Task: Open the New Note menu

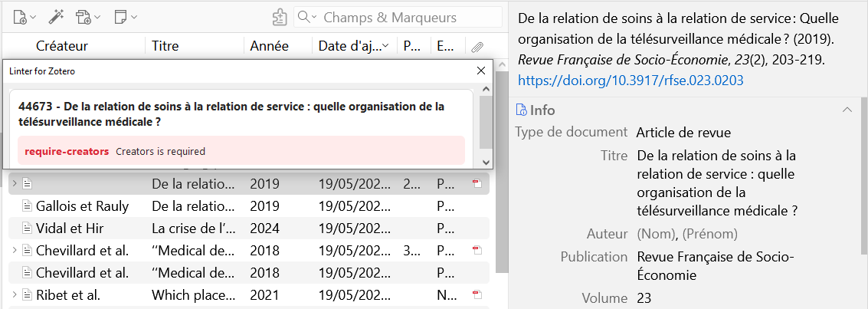Action: [126, 18]
